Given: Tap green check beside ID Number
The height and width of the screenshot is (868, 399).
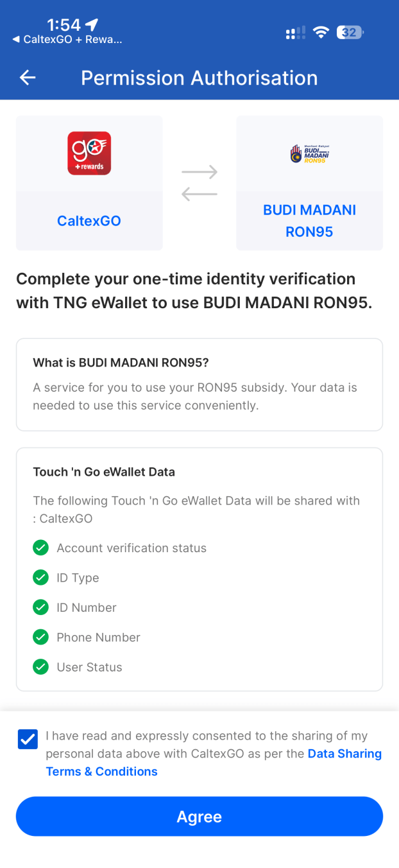Looking at the screenshot, I should click(x=40, y=607).
